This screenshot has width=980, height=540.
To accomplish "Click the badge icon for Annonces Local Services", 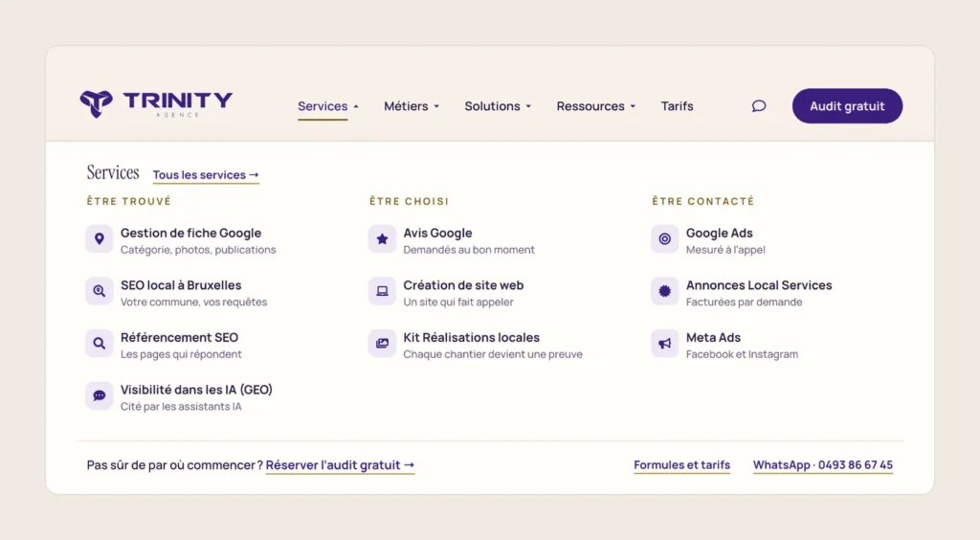I will pyautogui.click(x=664, y=291).
